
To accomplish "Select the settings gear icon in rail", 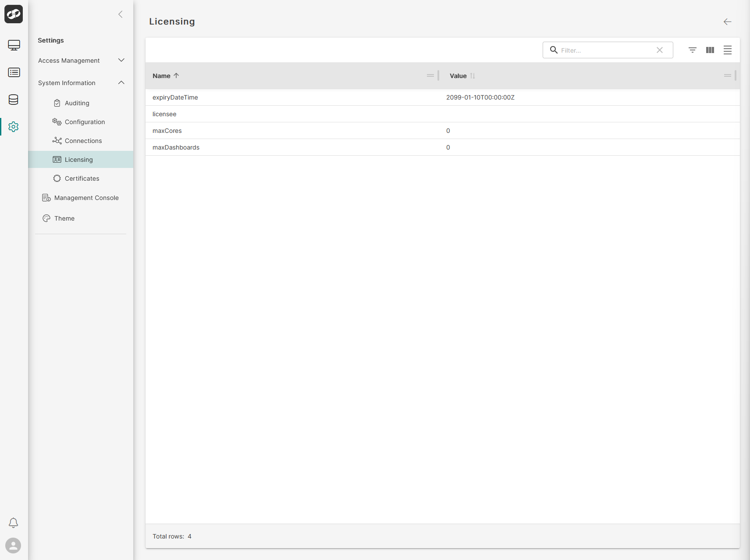I will (x=14, y=127).
